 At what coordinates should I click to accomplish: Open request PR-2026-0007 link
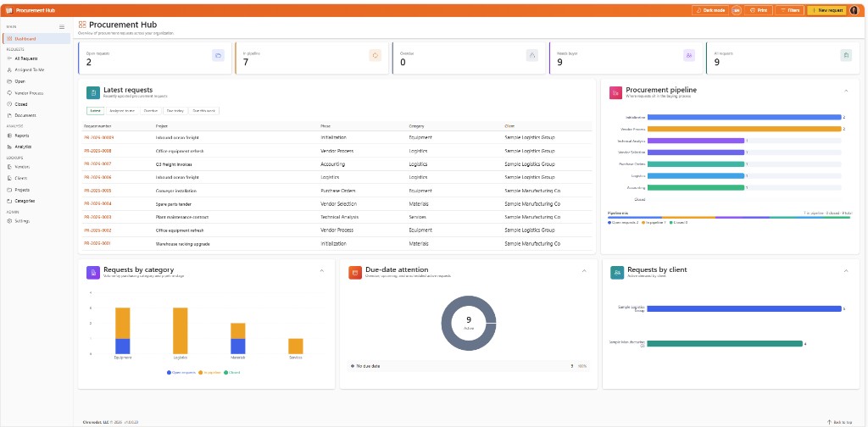(x=97, y=164)
